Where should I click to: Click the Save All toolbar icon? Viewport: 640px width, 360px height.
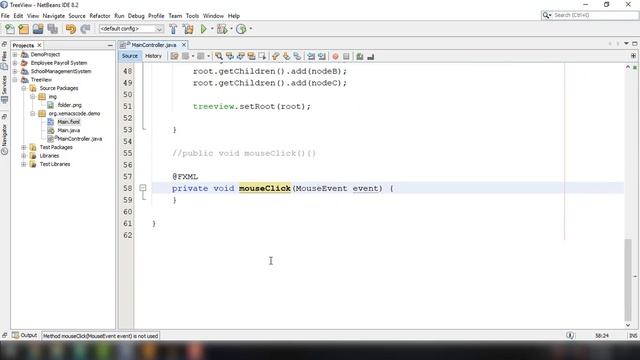tap(52, 29)
